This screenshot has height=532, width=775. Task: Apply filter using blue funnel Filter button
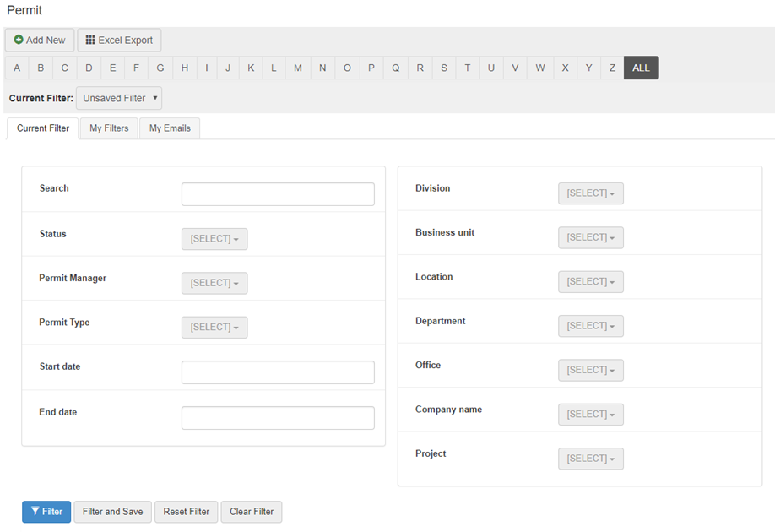pyautogui.click(x=46, y=512)
